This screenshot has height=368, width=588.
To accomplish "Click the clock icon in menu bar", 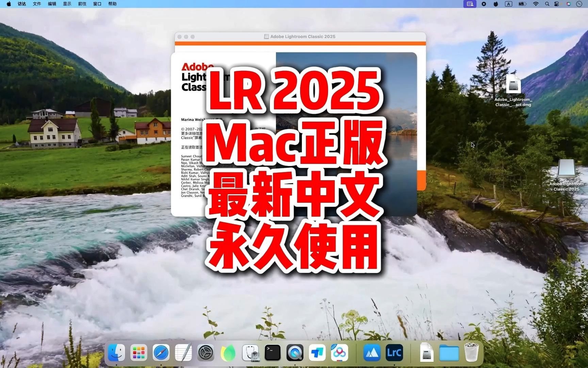I will tap(579, 4).
